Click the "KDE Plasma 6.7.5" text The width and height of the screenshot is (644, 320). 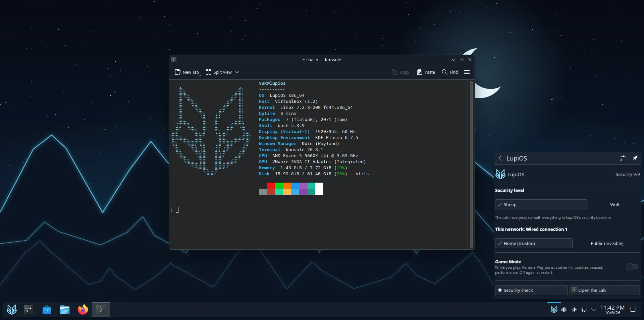(336, 137)
